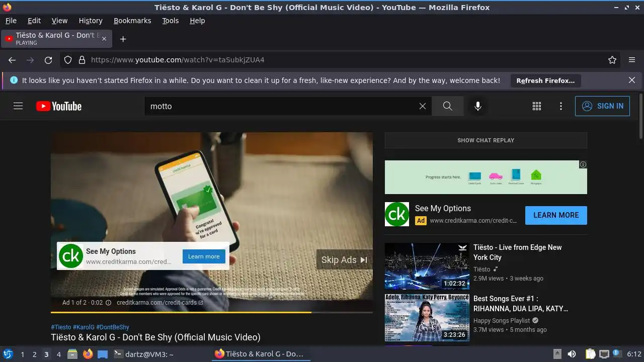Click Skip Ads on the video

tap(345, 260)
